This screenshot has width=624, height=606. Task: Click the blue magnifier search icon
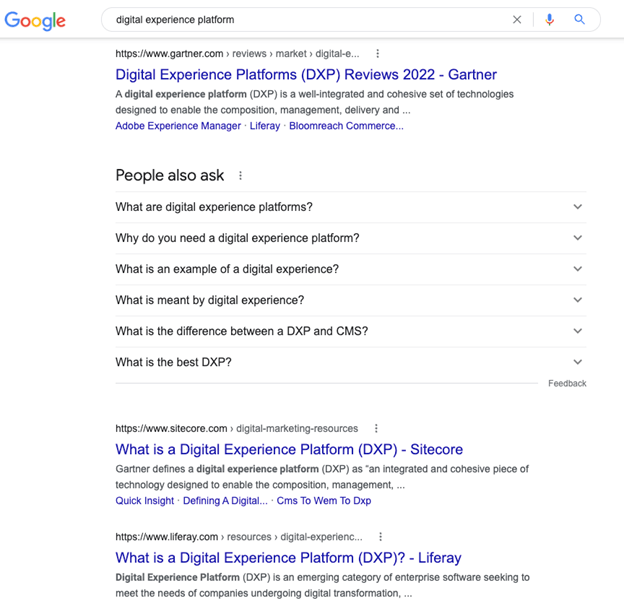(x=579, y=19)
